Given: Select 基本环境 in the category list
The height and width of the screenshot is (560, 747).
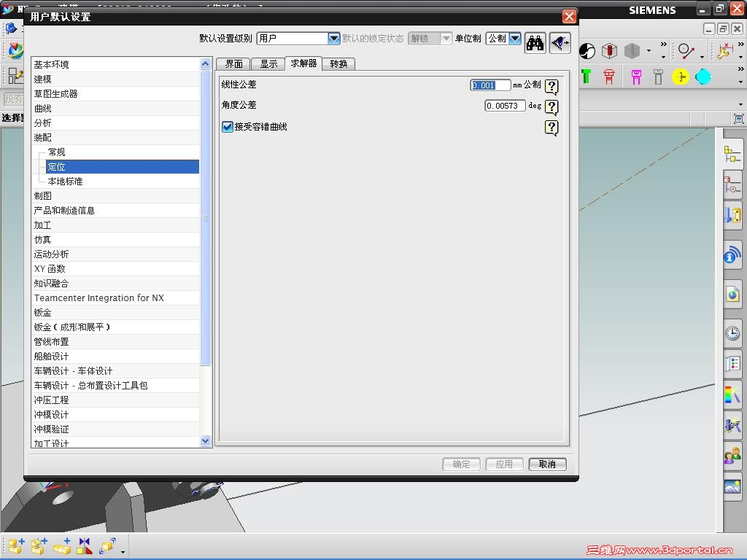Looking at the screenshot, I should [116, 65].
